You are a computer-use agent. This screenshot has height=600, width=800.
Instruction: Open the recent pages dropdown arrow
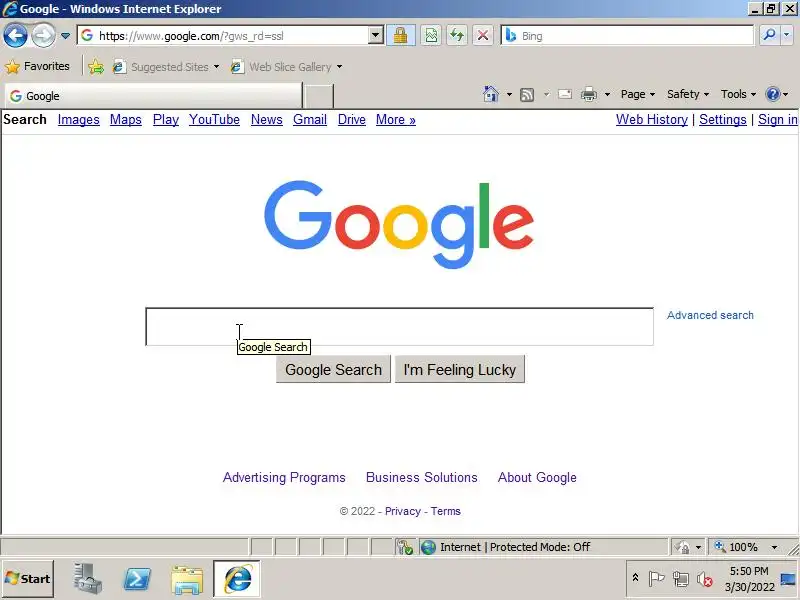click(x=65, y=36)
